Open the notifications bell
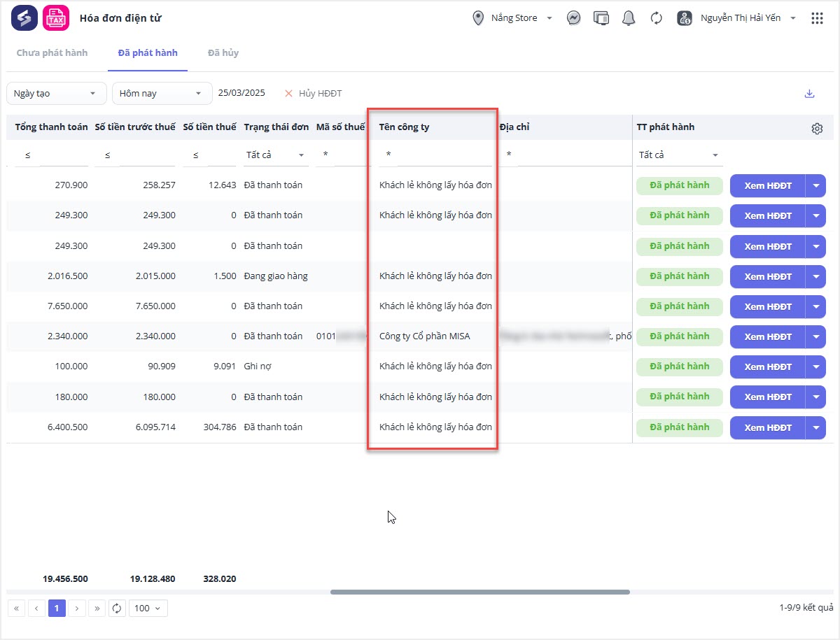This screenshot has height=640, width=840. pyautogui.click(x=629, y=18)
